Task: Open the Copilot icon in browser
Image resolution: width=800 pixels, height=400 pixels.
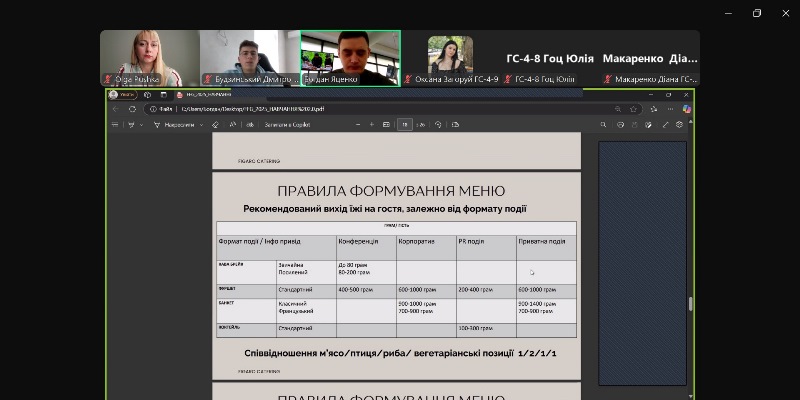Action: 686,109
